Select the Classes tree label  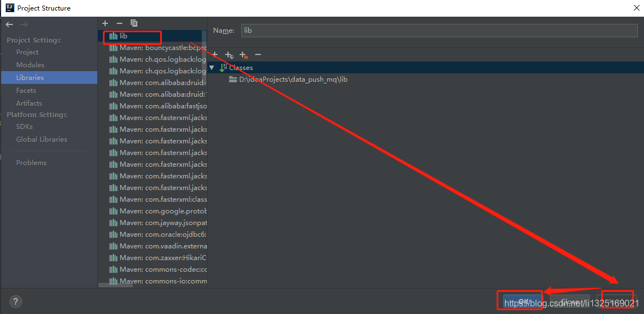click(x=241, y=68)
